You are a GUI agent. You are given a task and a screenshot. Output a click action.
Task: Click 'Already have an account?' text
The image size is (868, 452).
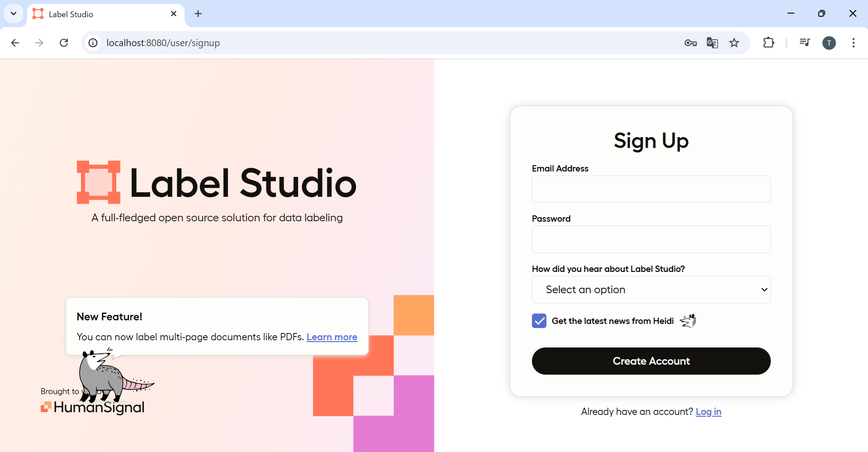pyautogui.click(x=637, y=412)
